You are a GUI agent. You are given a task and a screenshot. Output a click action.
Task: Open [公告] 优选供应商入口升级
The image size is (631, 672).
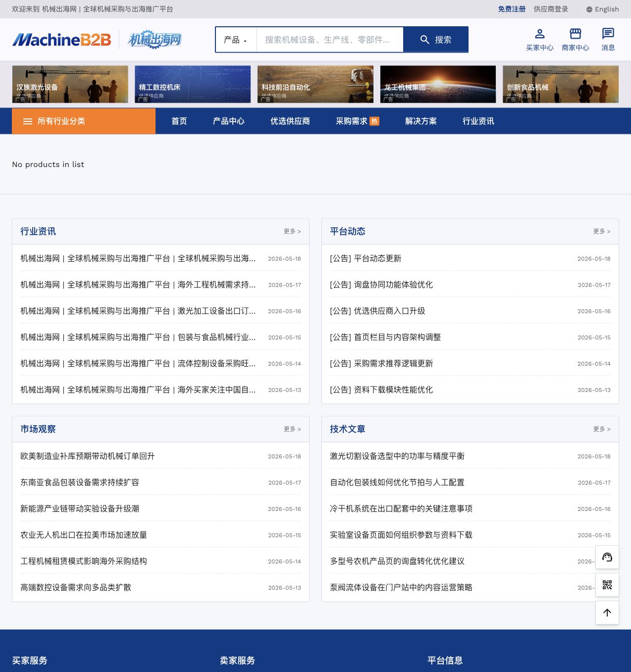pyautogui.click(x=377, y=311)
